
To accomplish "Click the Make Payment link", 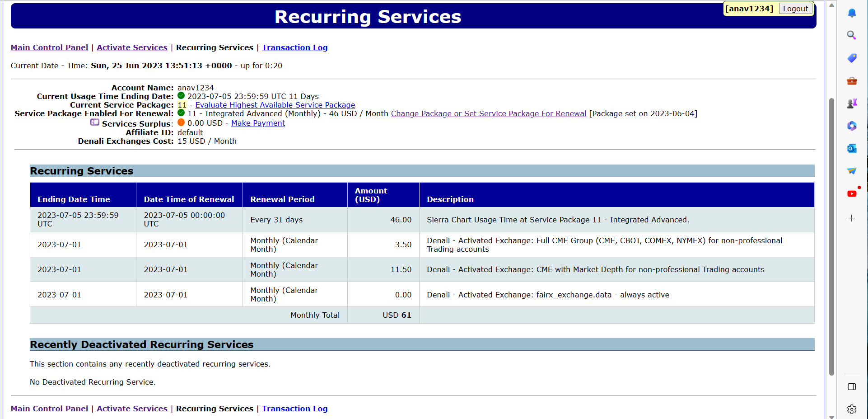I will tap(258, 123).
